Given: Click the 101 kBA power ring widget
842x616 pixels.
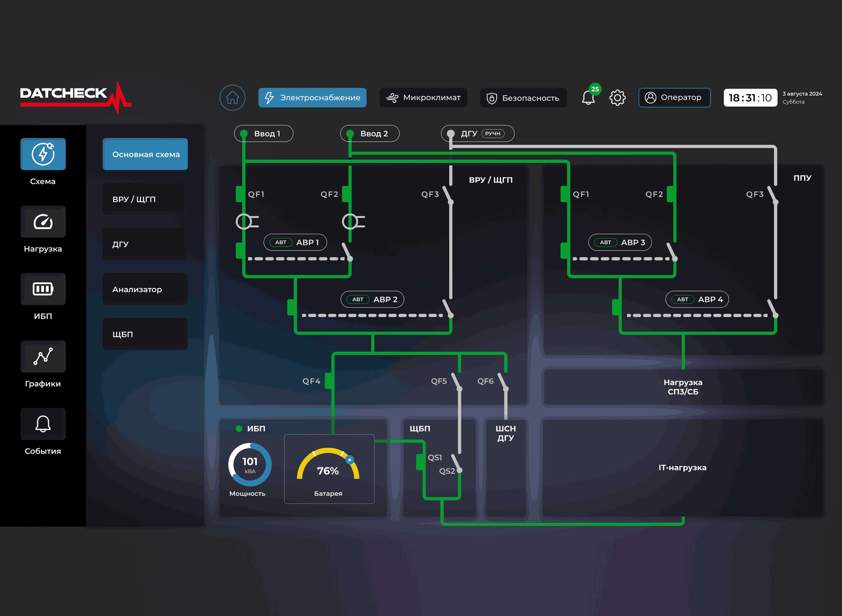Looking at the screenshot, I should click(250, 465).
